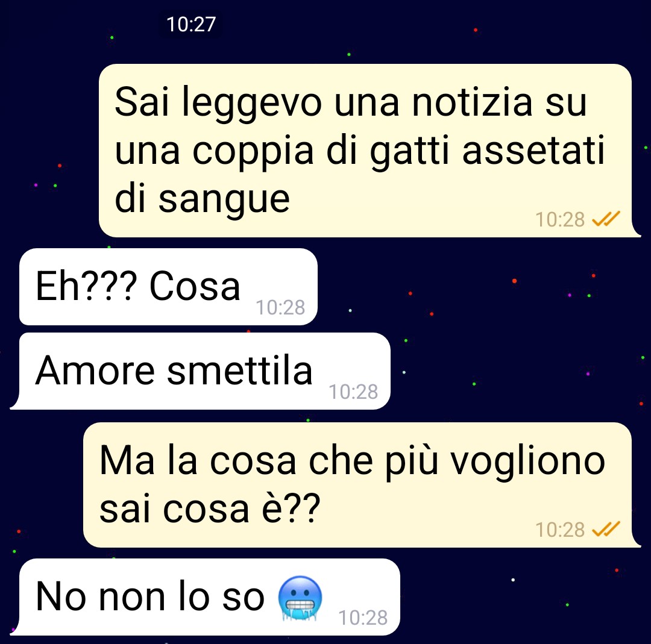Screen dimensions: 651x644
Task: Click the word 'vogliono' in sent message
Action: click(x=528, y=462)
